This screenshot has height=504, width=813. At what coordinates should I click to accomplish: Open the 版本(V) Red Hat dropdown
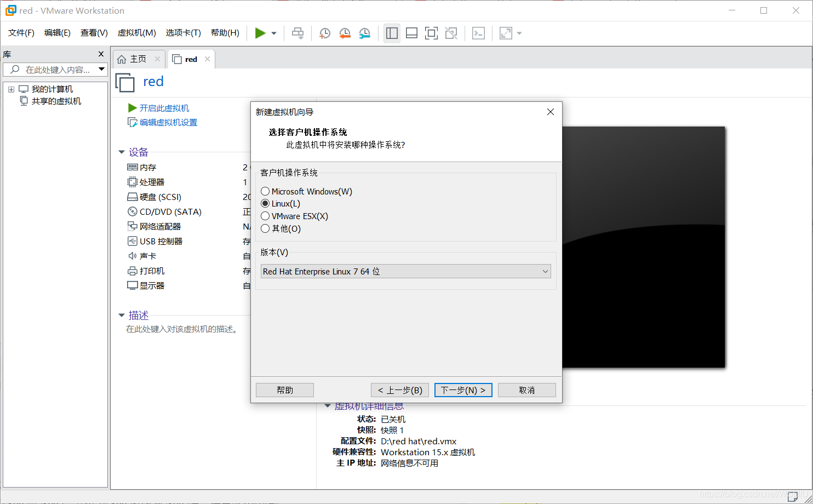point(406,271)
